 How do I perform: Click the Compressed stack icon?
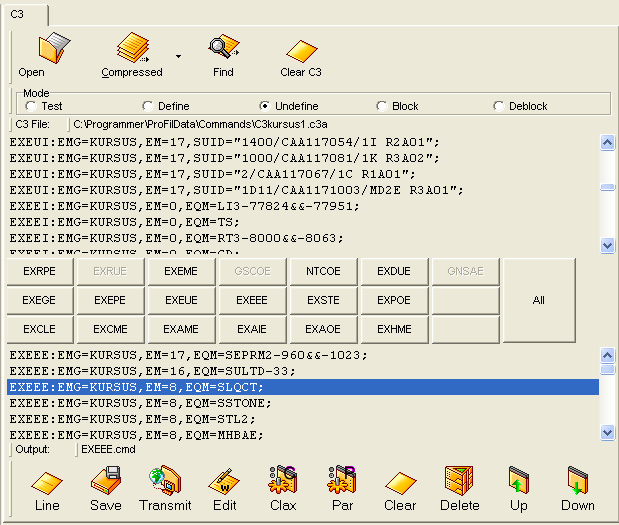[x=132, y=48]
